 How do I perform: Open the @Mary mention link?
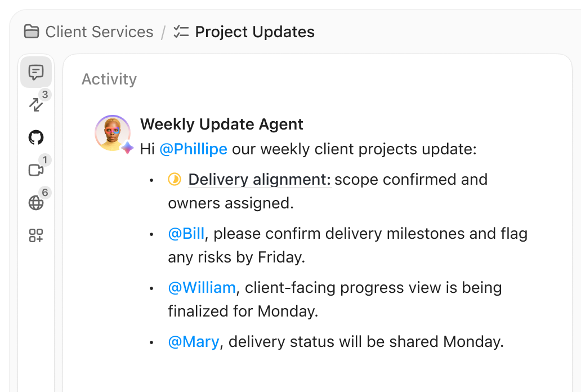(x=194, y=341)
